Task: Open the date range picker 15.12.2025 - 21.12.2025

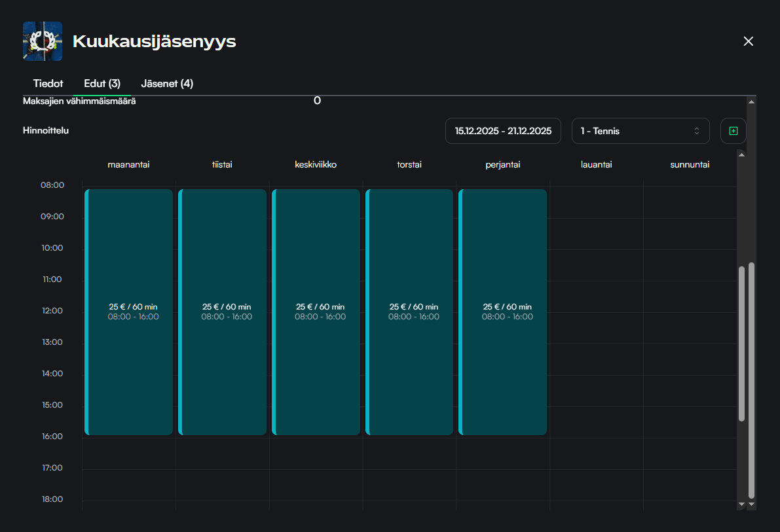Action: [503, 131]
